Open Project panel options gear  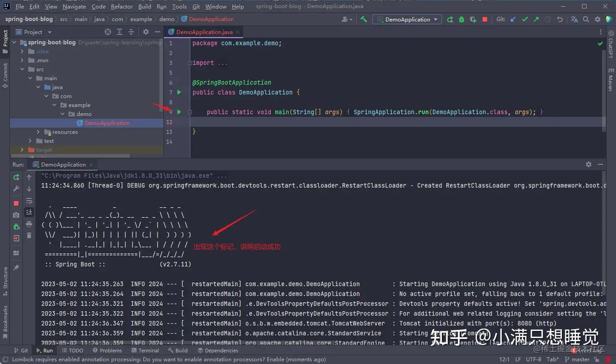tap(145, 32)
